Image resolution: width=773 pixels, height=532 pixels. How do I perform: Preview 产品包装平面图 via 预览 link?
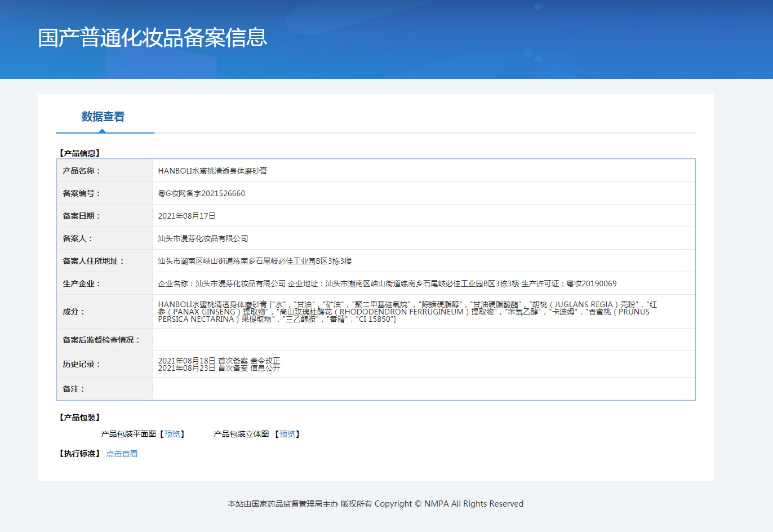click(x=172, y=434)
